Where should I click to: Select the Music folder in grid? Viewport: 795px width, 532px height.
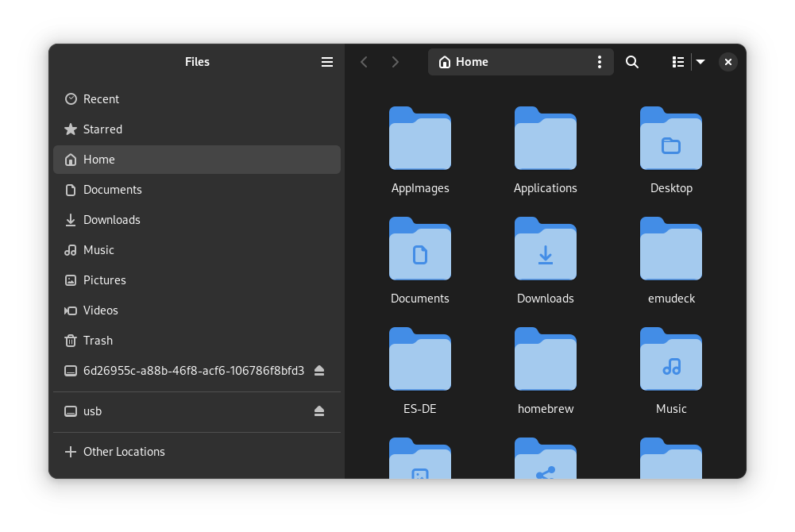(671, 359)
